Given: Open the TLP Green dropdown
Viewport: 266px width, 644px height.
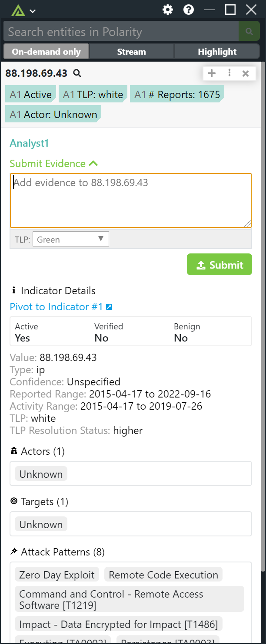Looking at the screenshot, I should coord(71,239).
